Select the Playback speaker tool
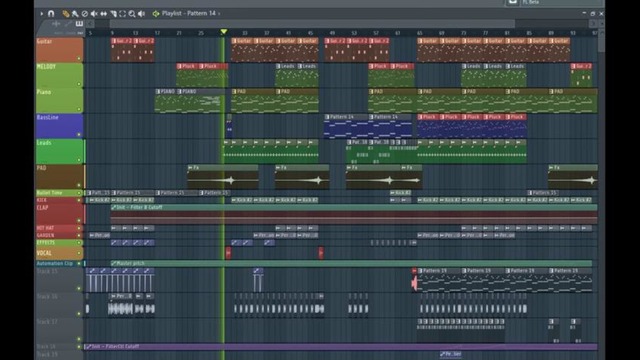The height and width of the screenshot is (360, 640). (142, 14)
